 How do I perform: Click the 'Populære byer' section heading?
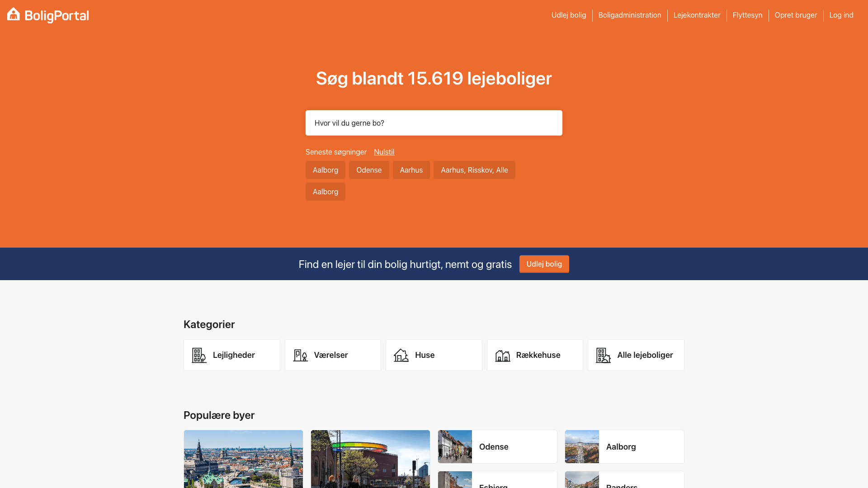pyautogui.click(x=219, y=415)
